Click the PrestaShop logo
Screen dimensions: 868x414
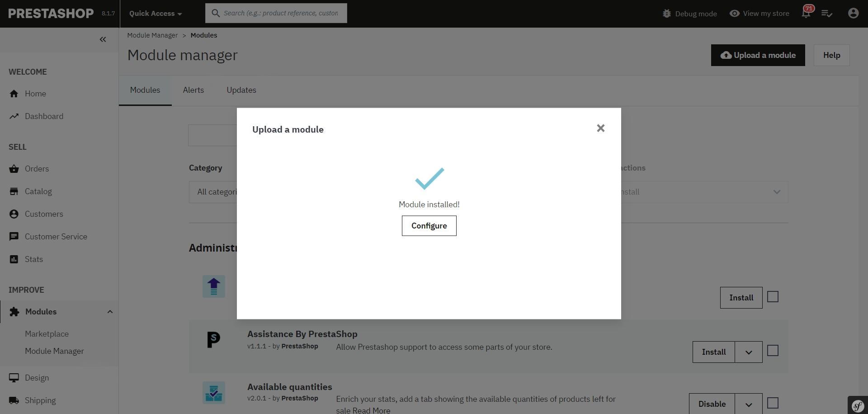(51, 14)
